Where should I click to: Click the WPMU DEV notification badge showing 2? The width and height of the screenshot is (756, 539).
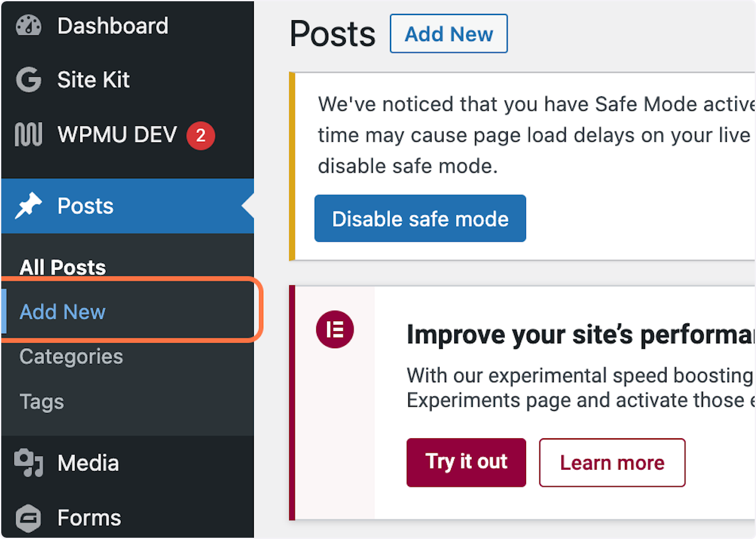coord(200,135)
